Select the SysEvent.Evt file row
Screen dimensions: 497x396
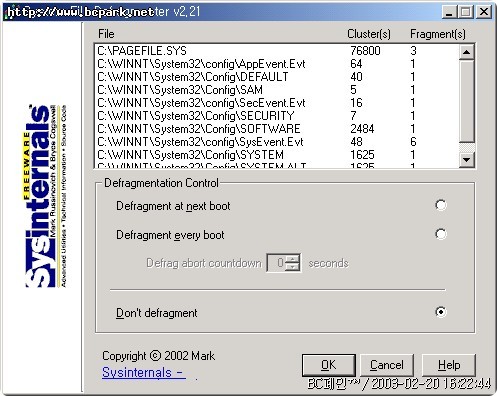click(277, 142)
